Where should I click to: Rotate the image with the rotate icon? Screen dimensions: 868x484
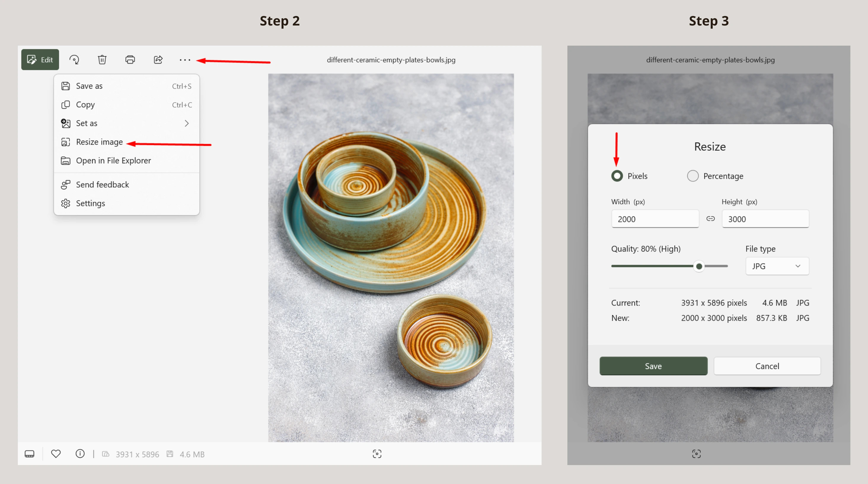click(x=74, y=60)
